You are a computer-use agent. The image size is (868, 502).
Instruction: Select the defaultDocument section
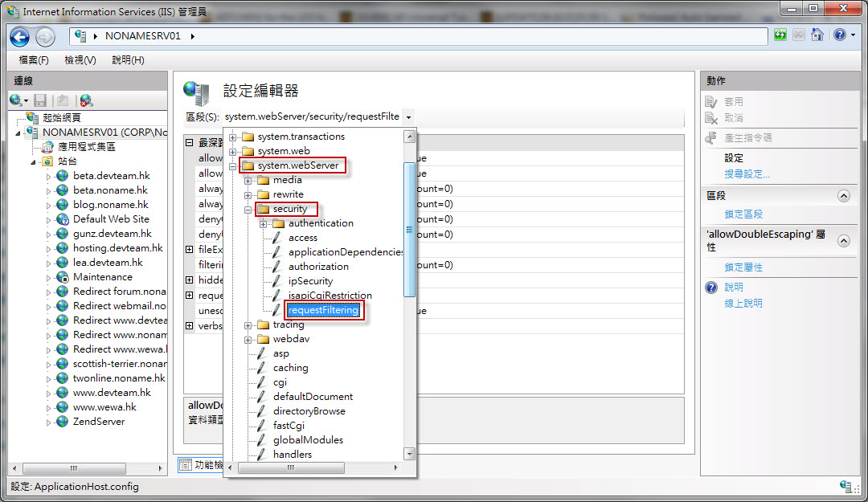[x=313, y=396]
